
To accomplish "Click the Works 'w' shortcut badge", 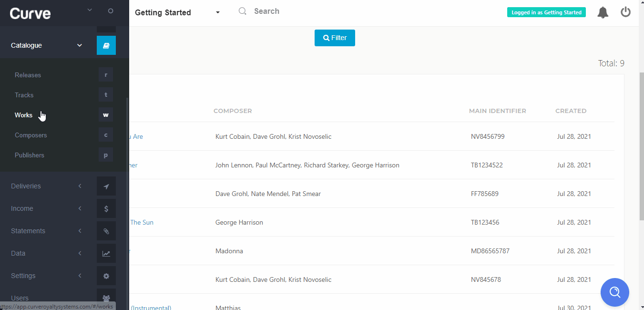I will tap(106, 115).
